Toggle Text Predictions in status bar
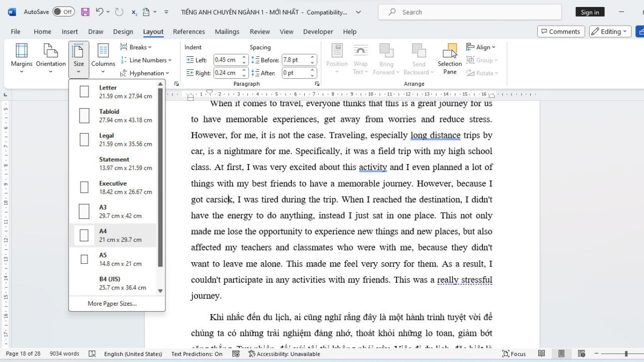This screenshot has width=644, height=362. coord(196,354)
